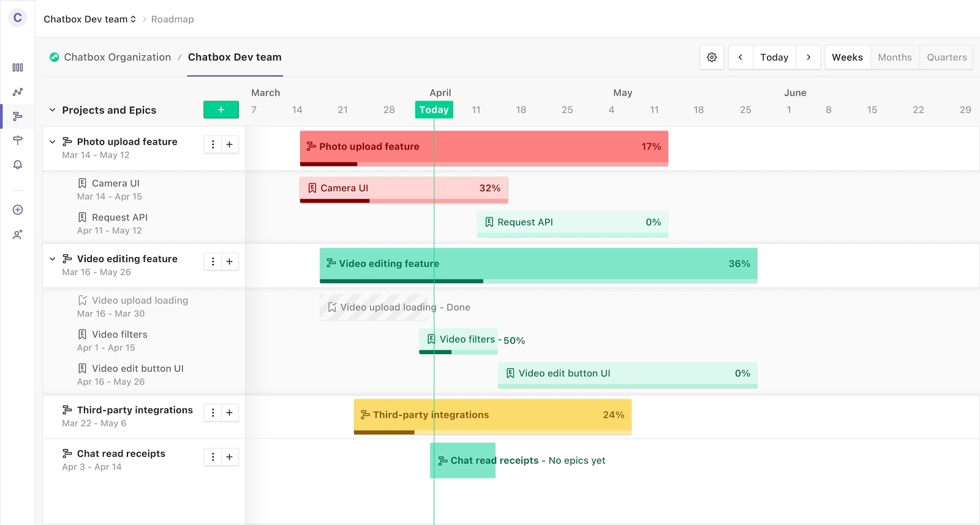Viewport: 980px width, 525px height.
Task: Open more options for Chat read receipts
Action: pyautogui.click(x=213, y=457)
